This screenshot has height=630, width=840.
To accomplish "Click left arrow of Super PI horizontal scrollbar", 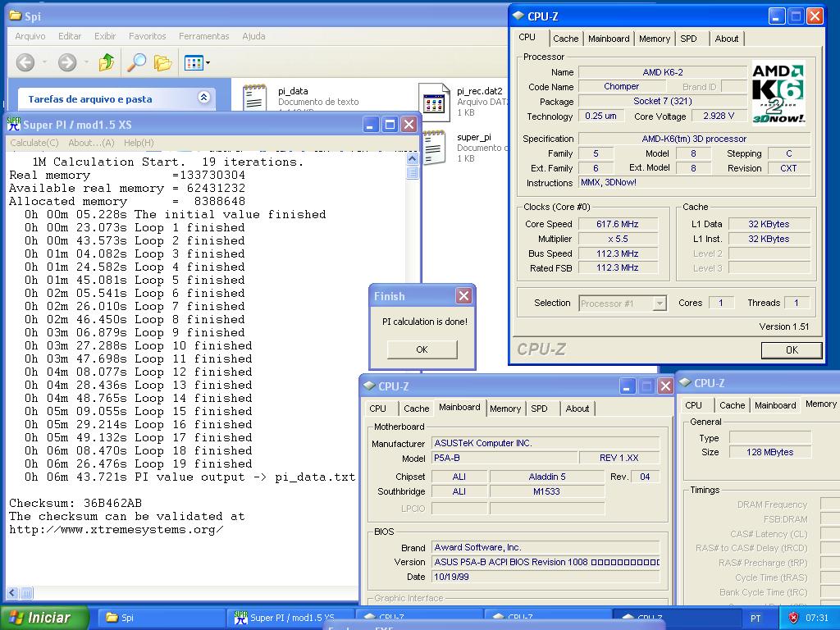I will [12, 592].
